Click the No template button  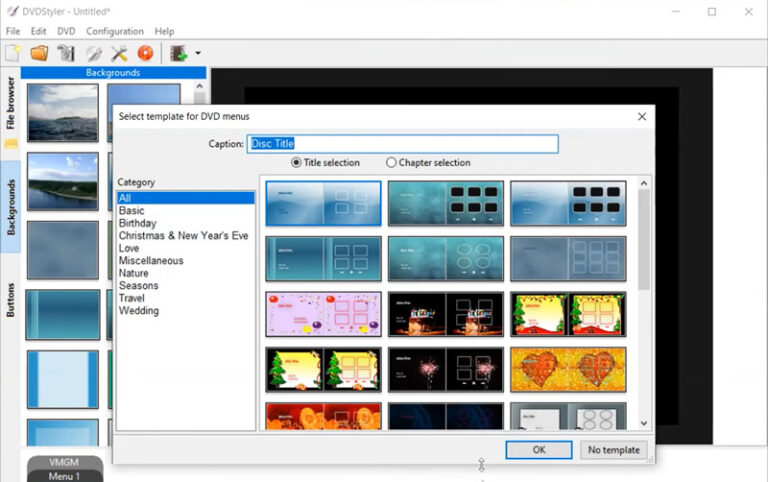(613, 450)
